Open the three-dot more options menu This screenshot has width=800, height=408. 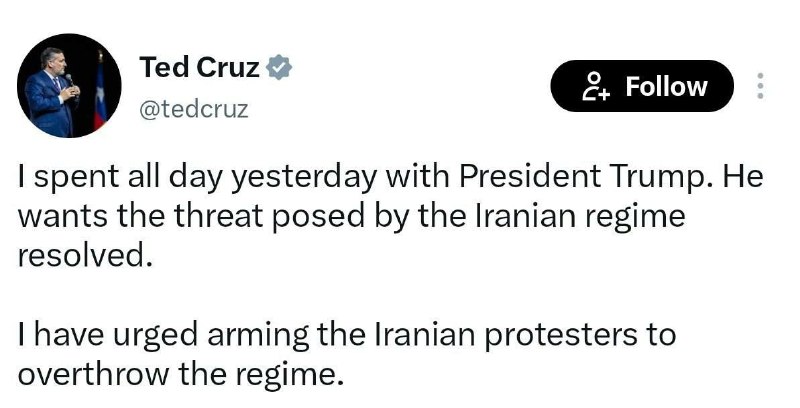[760, 86]
